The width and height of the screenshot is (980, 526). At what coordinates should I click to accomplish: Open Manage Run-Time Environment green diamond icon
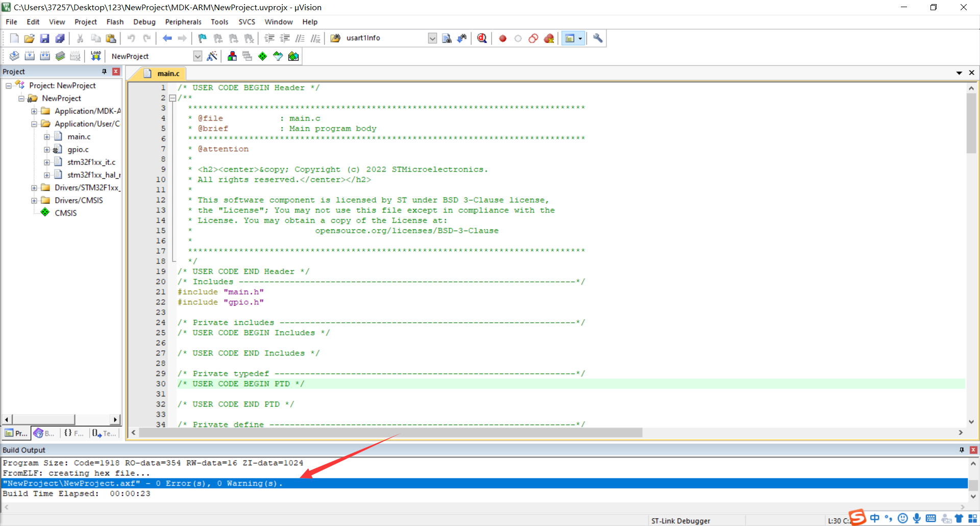[x=262, y=56]
